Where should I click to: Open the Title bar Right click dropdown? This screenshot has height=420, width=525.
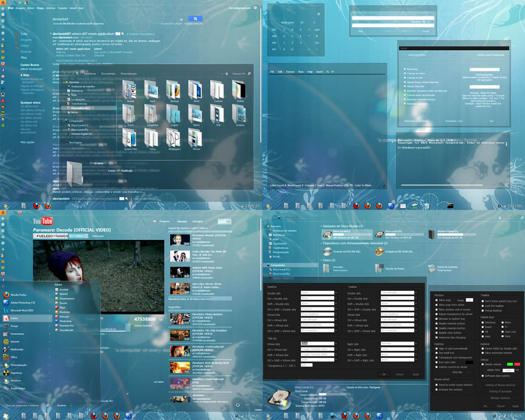tap(398, 344)
